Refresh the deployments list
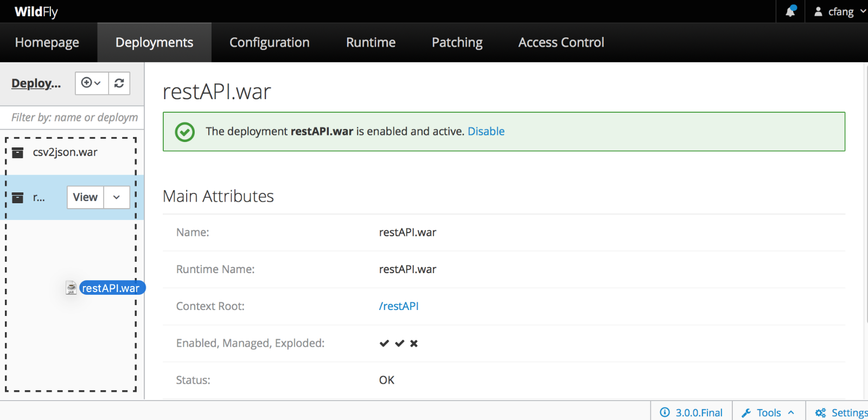Image resolution: width=868 pixels, height=420 pixels. pyautogui.click(x=119, y=83)
